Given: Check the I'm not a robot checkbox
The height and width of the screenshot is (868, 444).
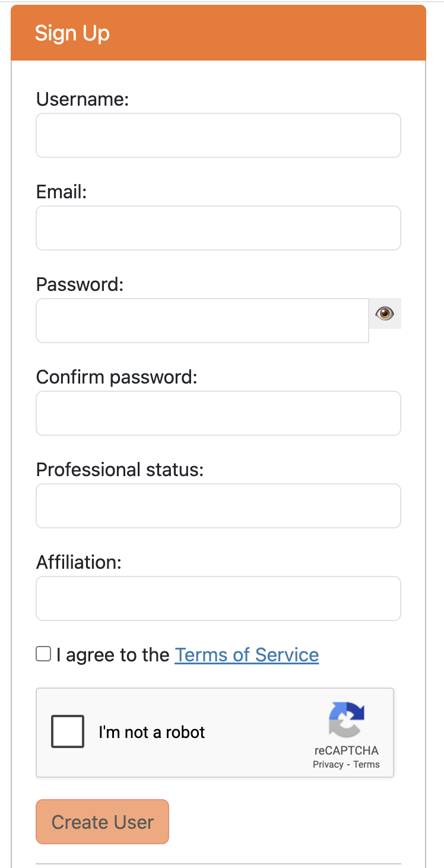Looking at the screenshot, I should pos(67,731).
